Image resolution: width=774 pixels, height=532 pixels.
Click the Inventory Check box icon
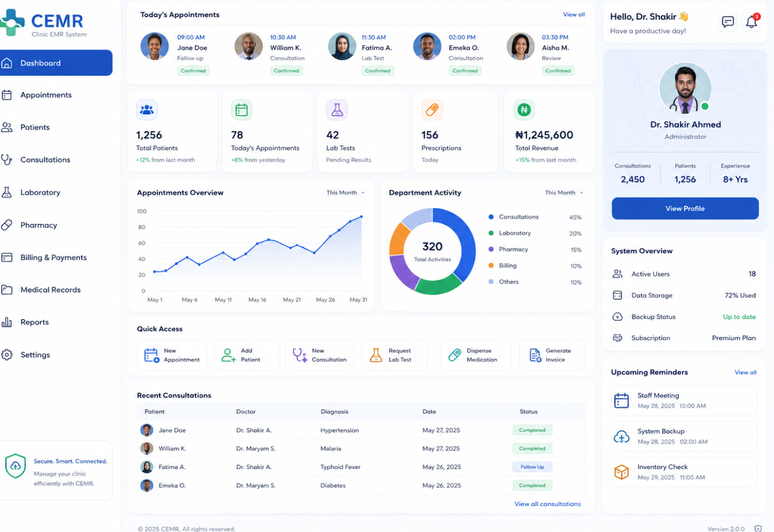(621, 472)
